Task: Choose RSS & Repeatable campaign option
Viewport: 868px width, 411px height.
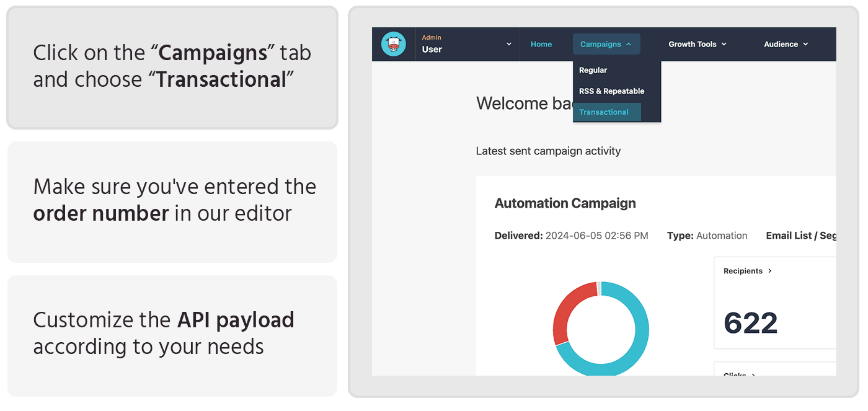Action: point(611,91)
